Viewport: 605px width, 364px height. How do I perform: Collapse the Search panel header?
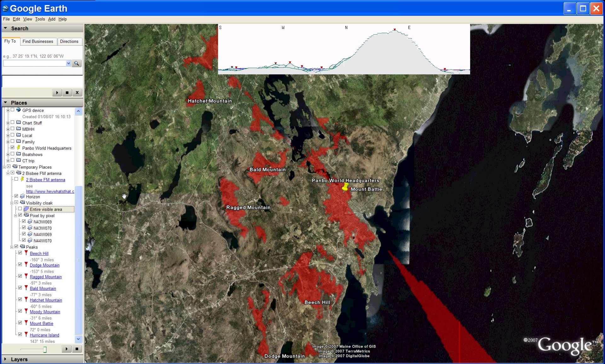coord(42,28)
